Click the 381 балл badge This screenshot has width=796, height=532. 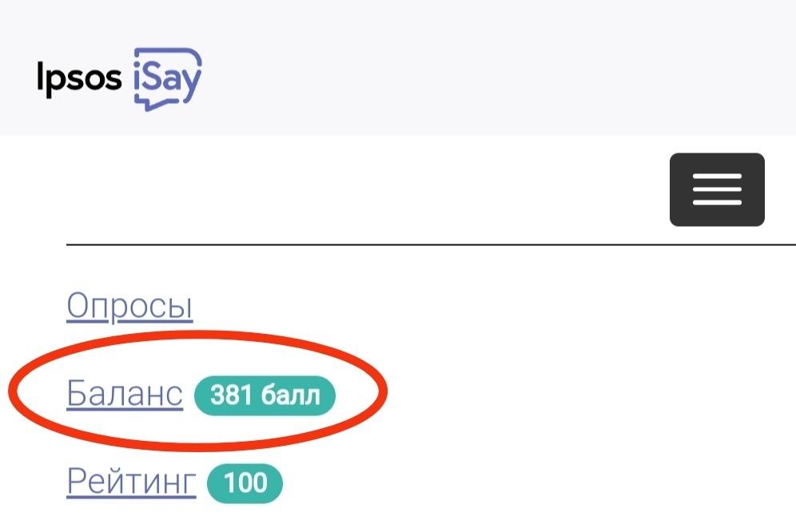[x=265, y=395]
